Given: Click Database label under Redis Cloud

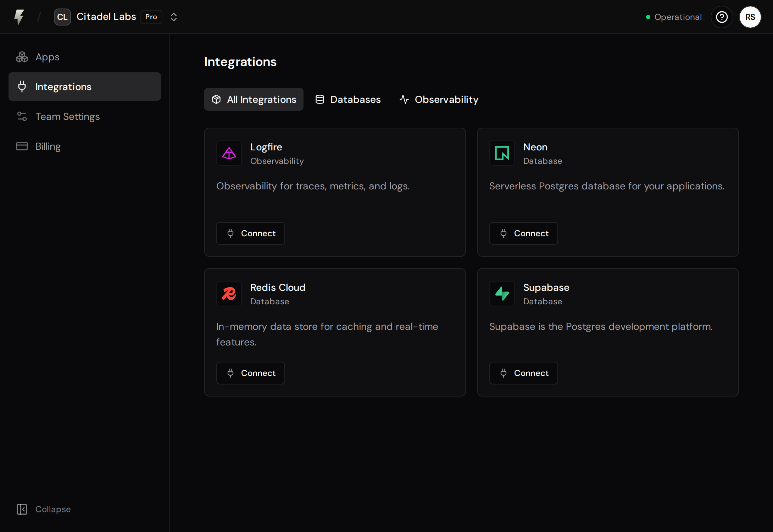Looking at the screenshot, I should point(270,301).
